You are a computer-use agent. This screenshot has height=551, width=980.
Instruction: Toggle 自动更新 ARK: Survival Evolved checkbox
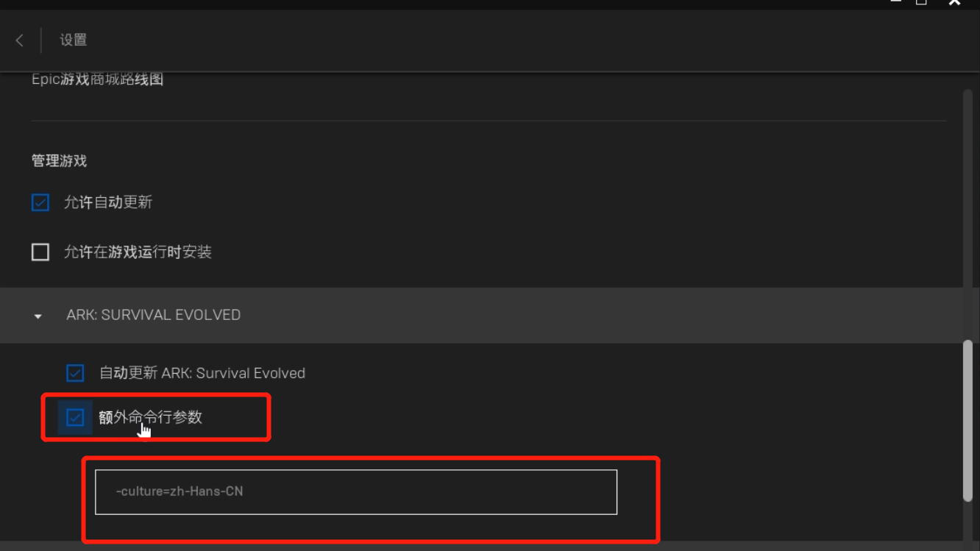click(x=75, y=373)
